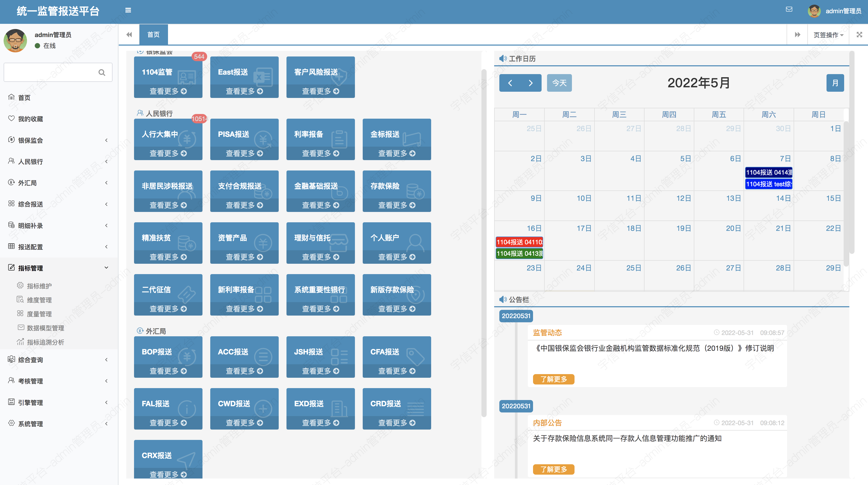Viewport: 868px width, 485px height.
Task: Open the mail envelope icon in header
Action: [x=789, y=9]
